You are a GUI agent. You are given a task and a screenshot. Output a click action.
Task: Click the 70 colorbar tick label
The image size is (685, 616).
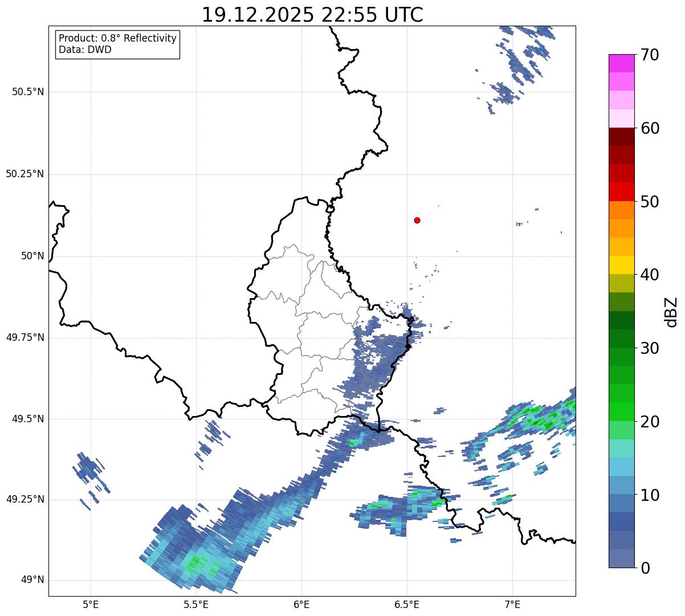650,55
